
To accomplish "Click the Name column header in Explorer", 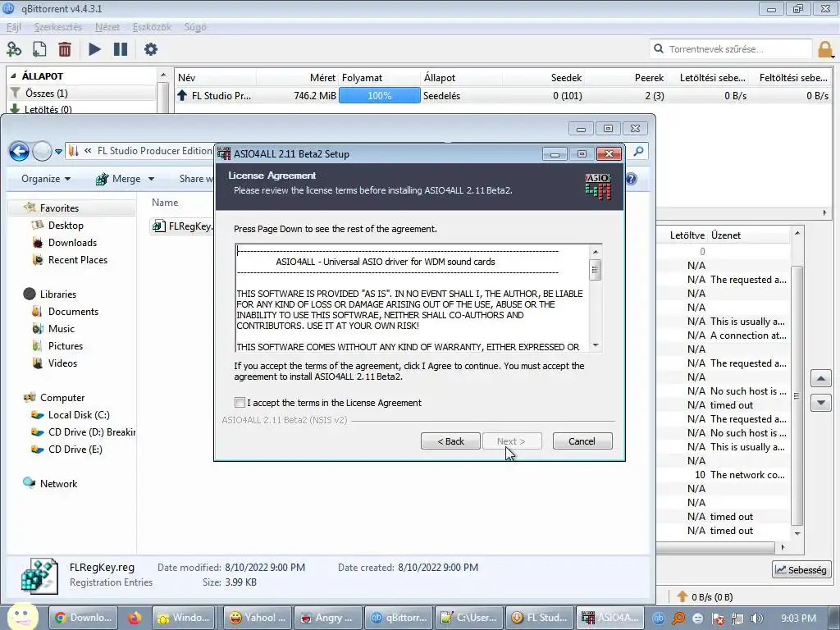I will [x=165, y=203].
